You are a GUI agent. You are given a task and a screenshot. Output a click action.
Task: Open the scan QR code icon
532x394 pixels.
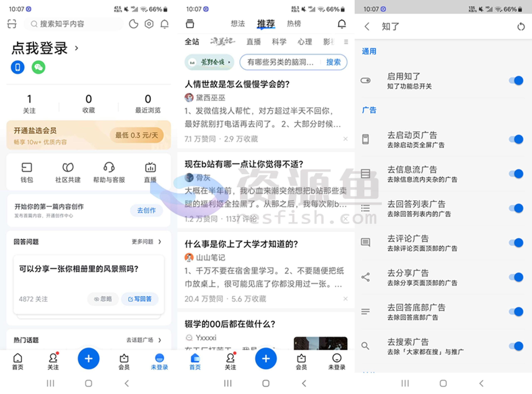(12, 24)
